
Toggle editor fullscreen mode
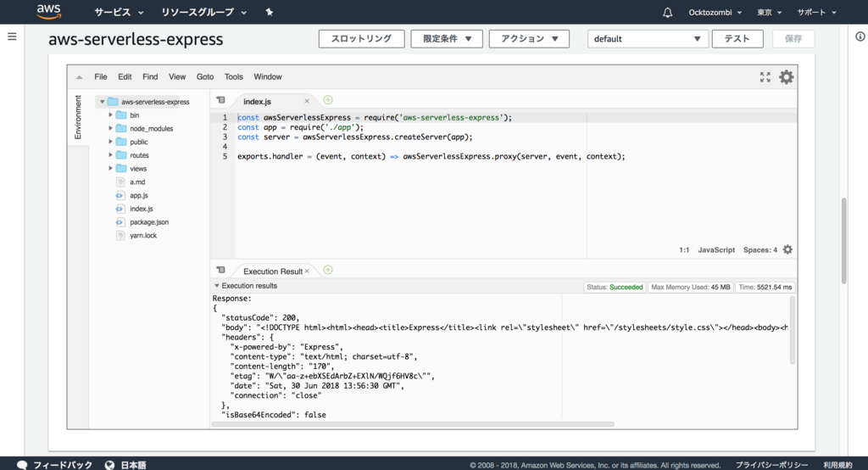[x=765, y=77]
